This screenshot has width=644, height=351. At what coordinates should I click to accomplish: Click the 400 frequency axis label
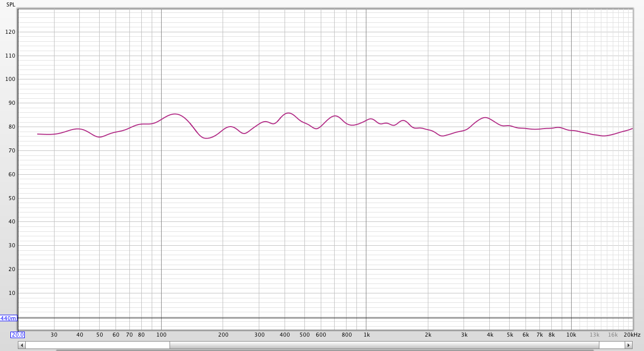click(x=285, y=335)
